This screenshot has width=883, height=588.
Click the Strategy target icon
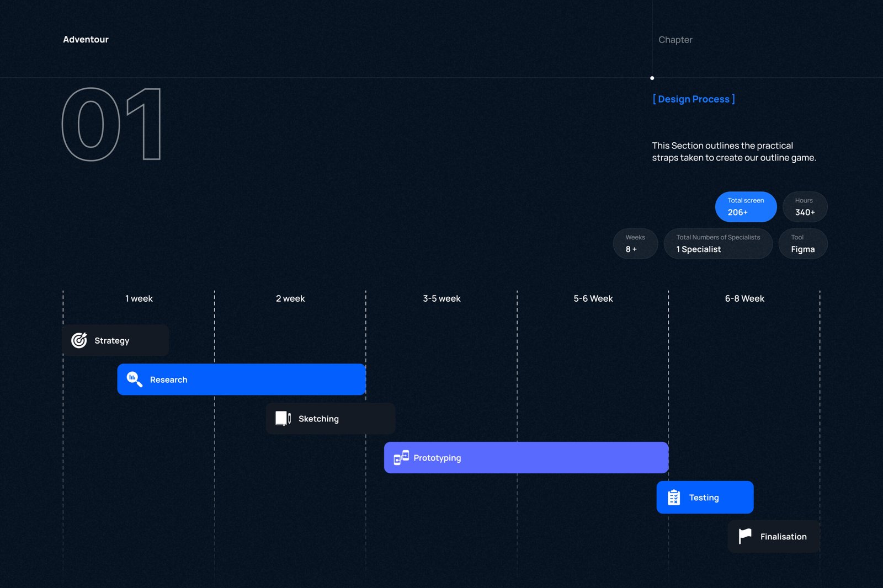(79, 340)
